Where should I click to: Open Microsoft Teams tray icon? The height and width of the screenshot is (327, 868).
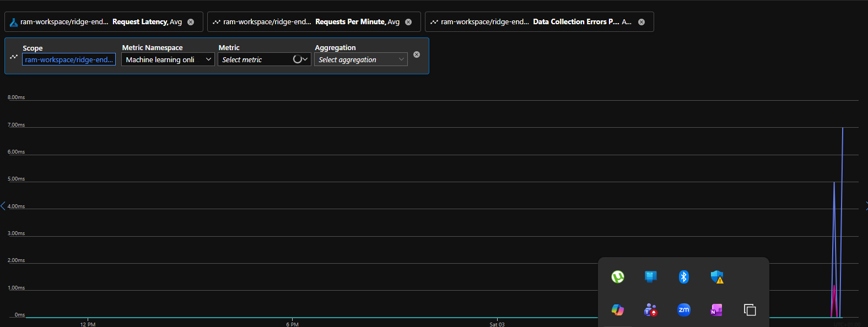(x=650, y=310)
